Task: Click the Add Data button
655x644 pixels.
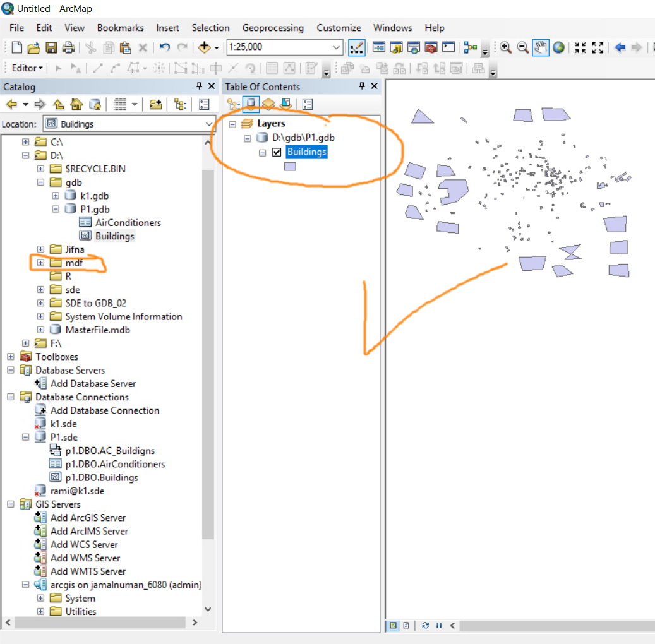Action: (x=204, y=47)
